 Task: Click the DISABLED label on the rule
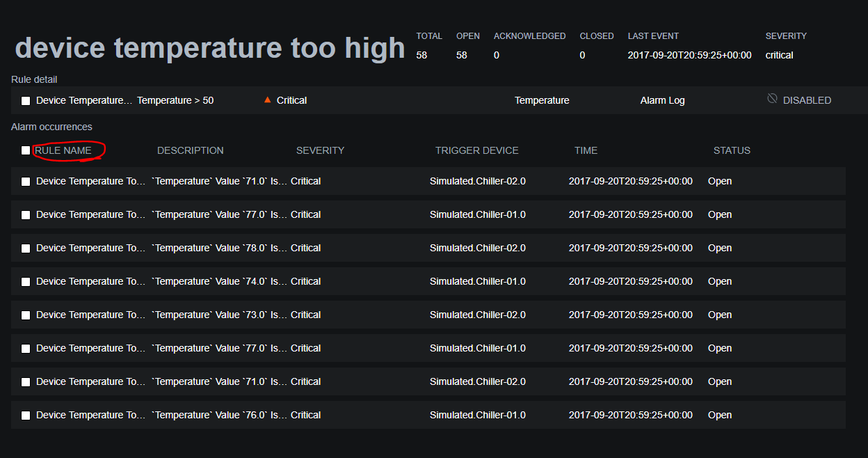pyautogui.click(x=809, y=100)
